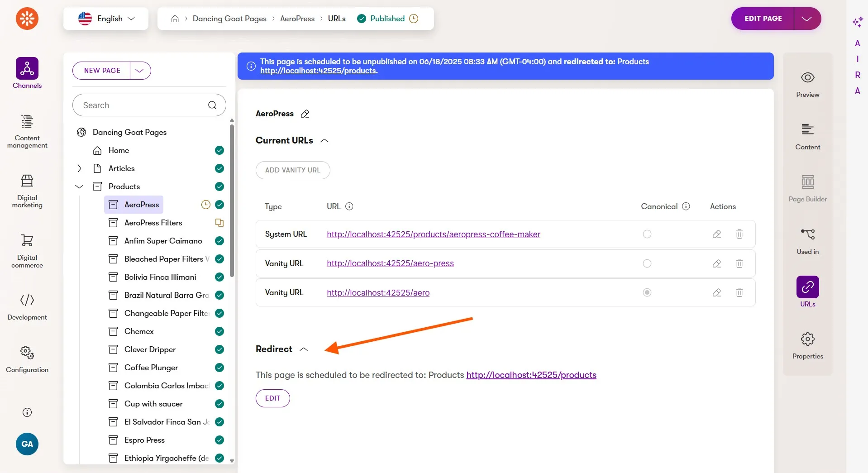Open the Page Builder tab
This screenshot has height=473, width=868.
(808, 189)
